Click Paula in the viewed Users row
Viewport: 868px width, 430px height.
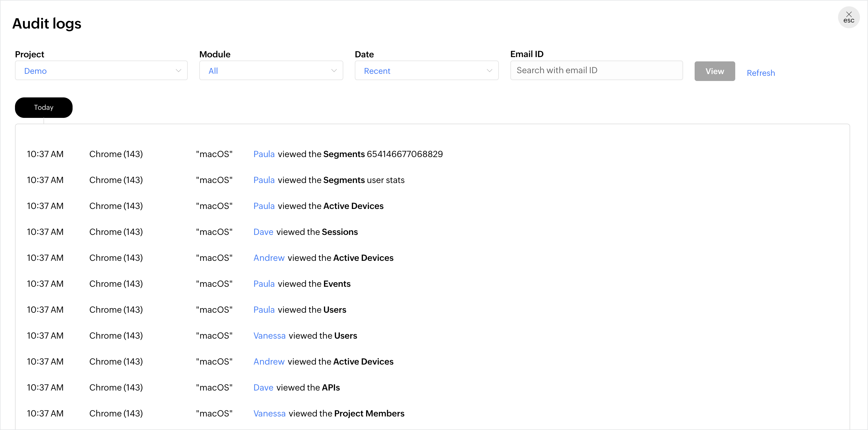[x=264, y=310]
